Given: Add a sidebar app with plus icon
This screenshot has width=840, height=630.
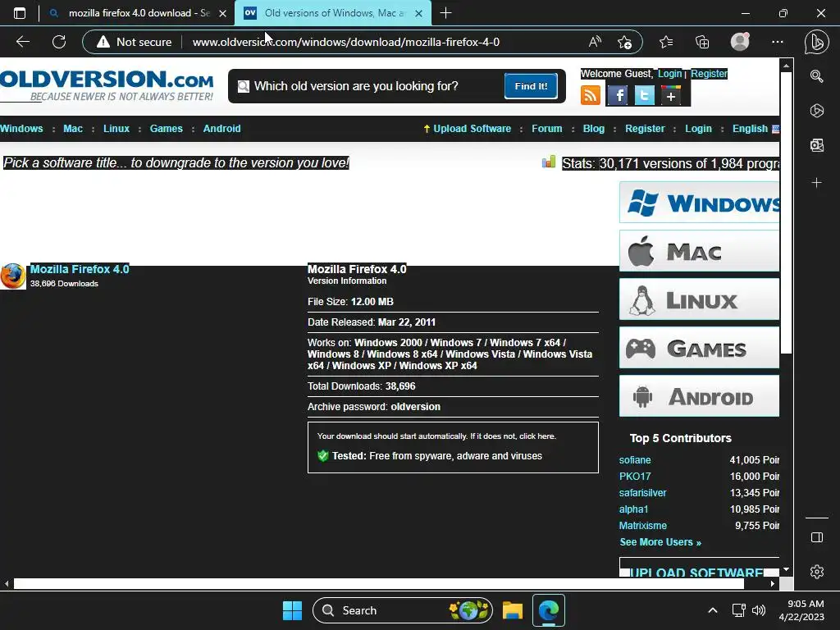Looking at the screenshot, I should coord(816,183).
